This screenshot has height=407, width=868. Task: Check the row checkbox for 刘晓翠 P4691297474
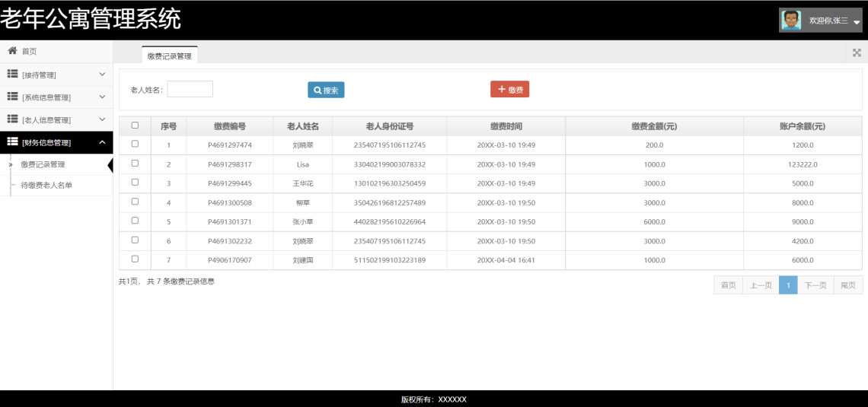point(135,144)
